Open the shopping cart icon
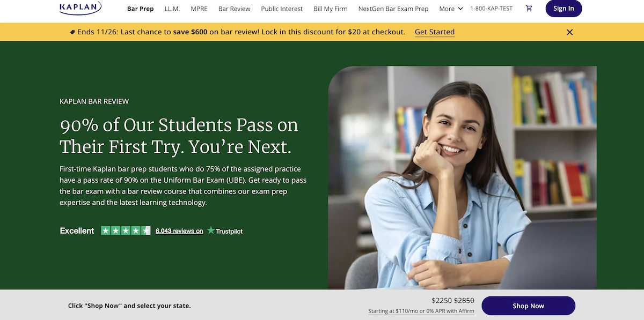The width and height of the screenshot is (644, 320). pyautogui.click(x=529, y=9)
